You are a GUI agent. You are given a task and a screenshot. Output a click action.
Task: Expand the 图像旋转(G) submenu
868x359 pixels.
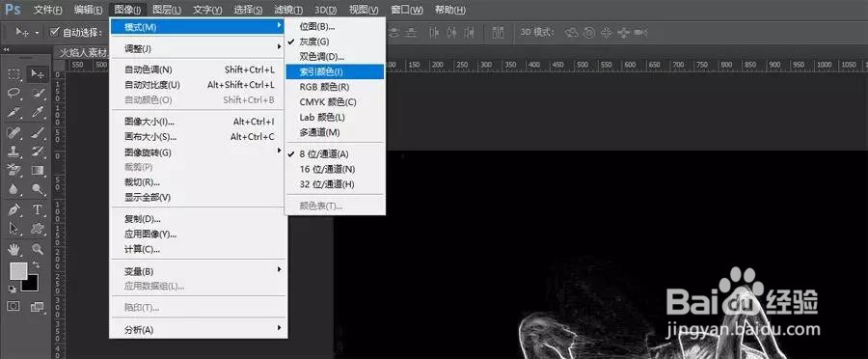[198, 152]
